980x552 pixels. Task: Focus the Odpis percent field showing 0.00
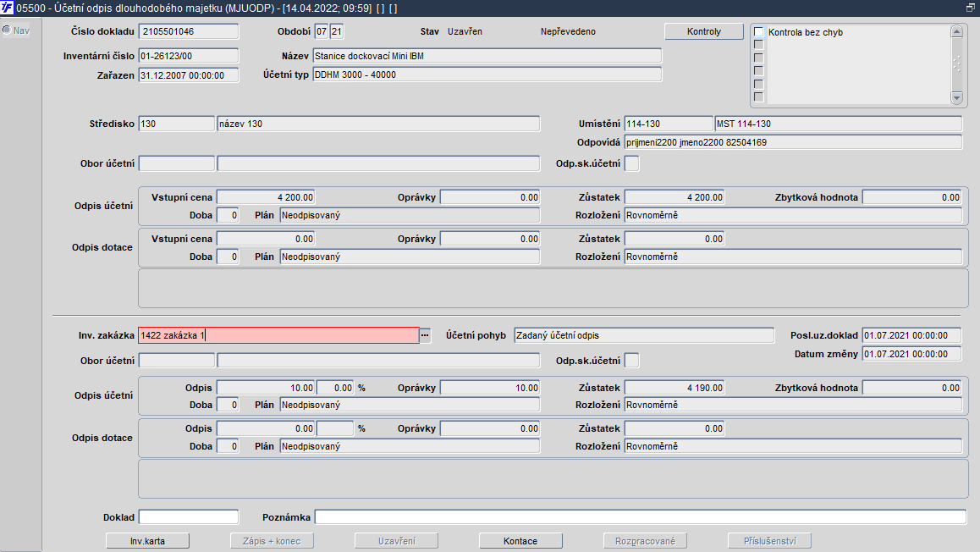(335, 388)
